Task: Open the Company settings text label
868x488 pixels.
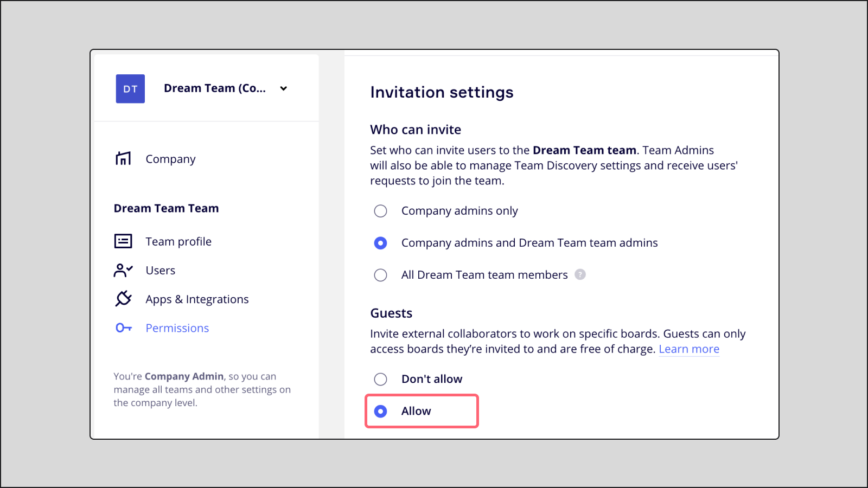Action: click(x=170, y=159)
